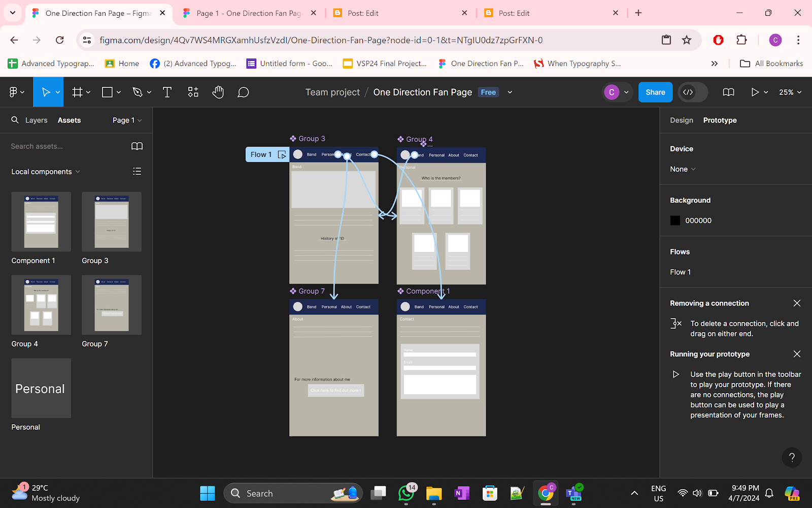Toggle Dev Mode switch
Viewport: 812px width, 508px height.
point(693,92)
